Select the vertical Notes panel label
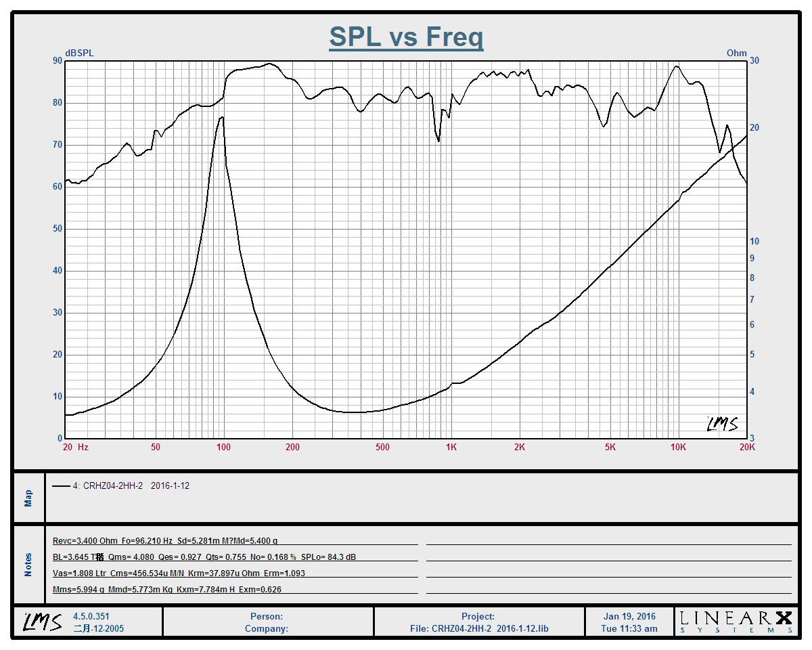This screenshot has height=650, width=812. click(x=28, y=565)
